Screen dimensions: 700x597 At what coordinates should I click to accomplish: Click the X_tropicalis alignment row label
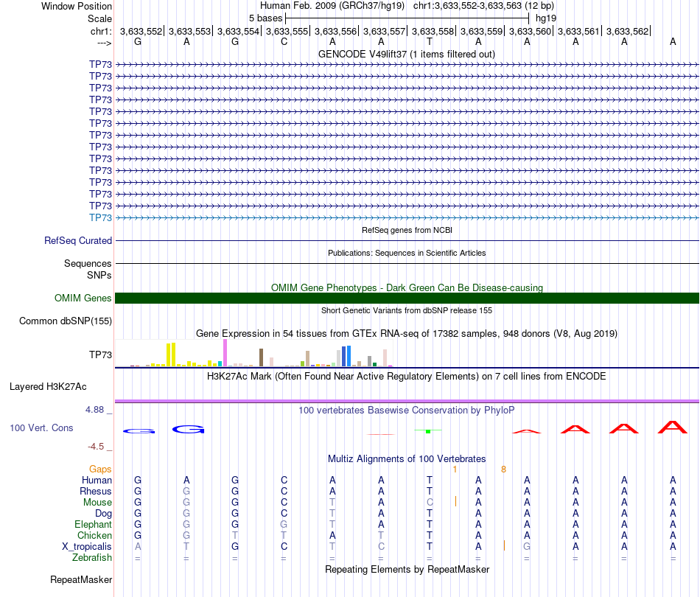tap(87, 547)
